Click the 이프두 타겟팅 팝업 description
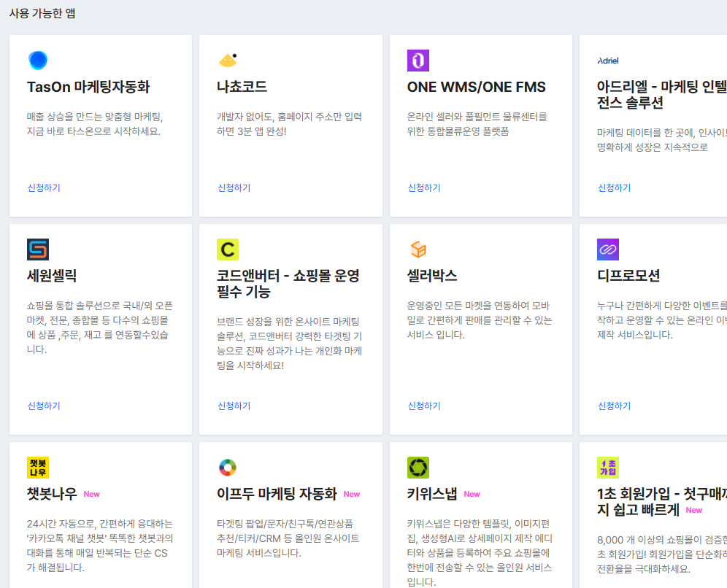Image resolution: width=727 pixels, height=588 pixels. tap(288, 538)
